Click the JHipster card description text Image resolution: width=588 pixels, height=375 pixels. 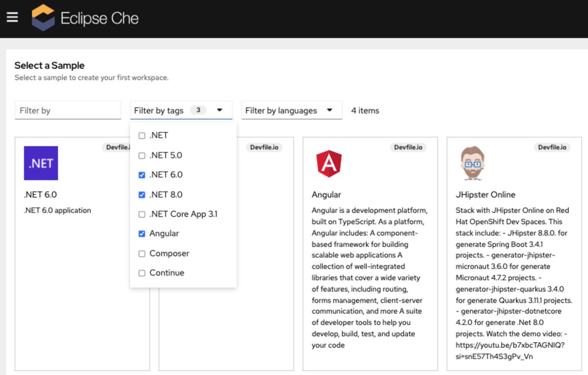pyautogui.click(x=514, y=283)
